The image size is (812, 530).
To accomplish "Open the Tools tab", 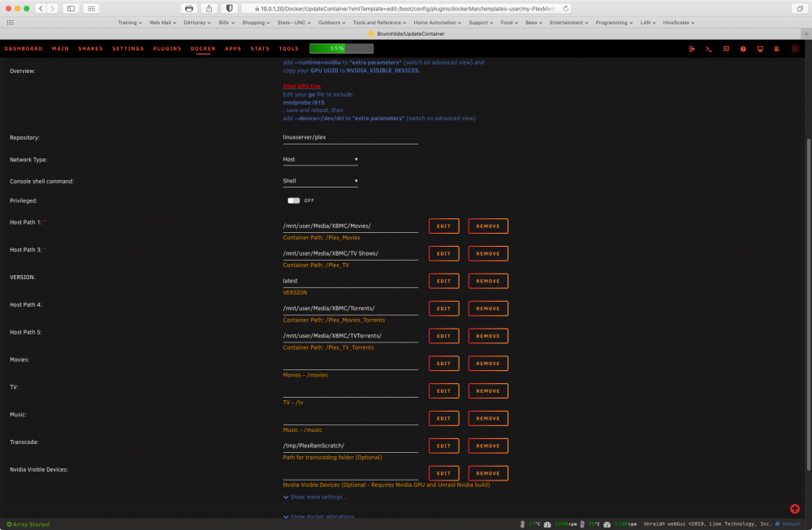I will 288,49.
